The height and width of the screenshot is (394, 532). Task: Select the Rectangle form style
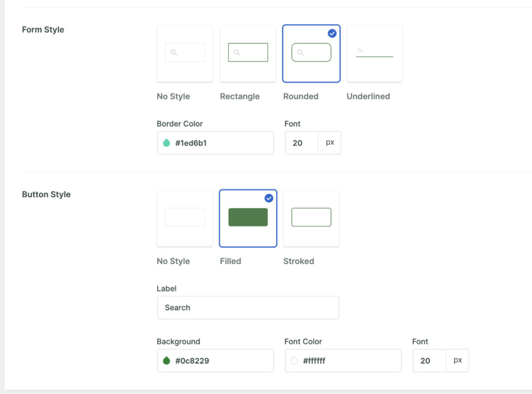(248, 53)
